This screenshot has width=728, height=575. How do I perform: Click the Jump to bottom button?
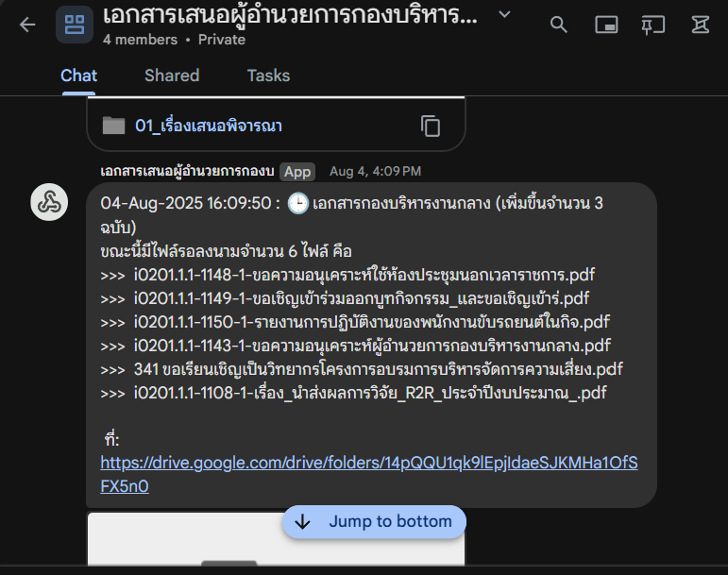click(374, 521)
